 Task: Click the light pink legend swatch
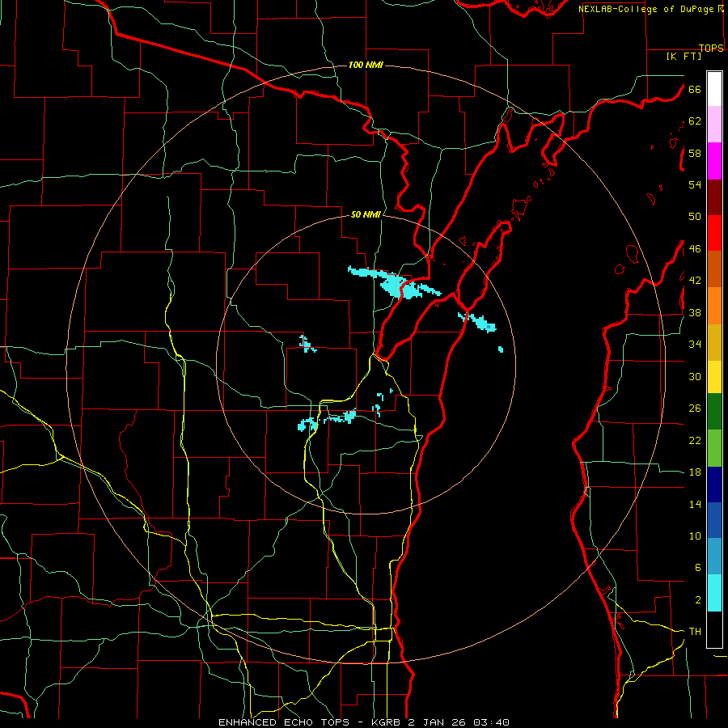tap(714, 125)
